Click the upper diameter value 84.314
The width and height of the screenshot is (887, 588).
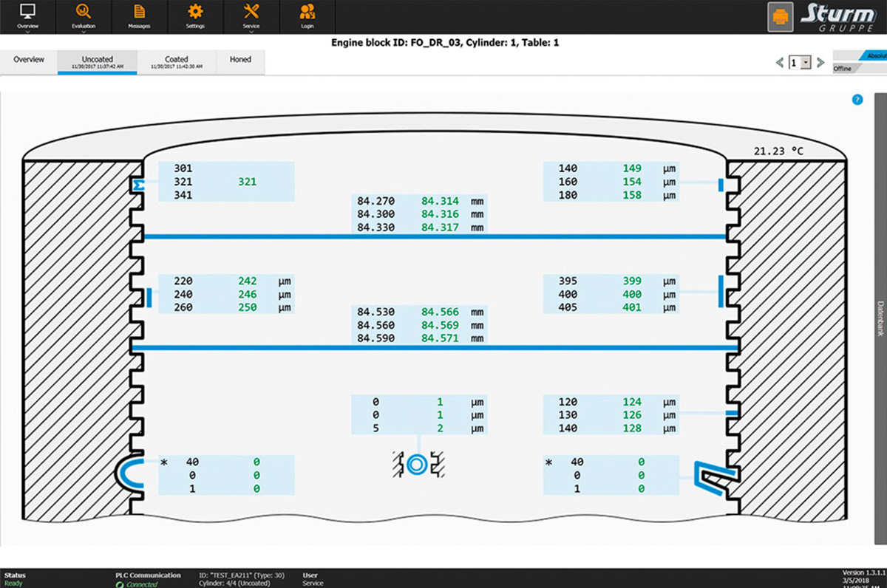(440, 201)
